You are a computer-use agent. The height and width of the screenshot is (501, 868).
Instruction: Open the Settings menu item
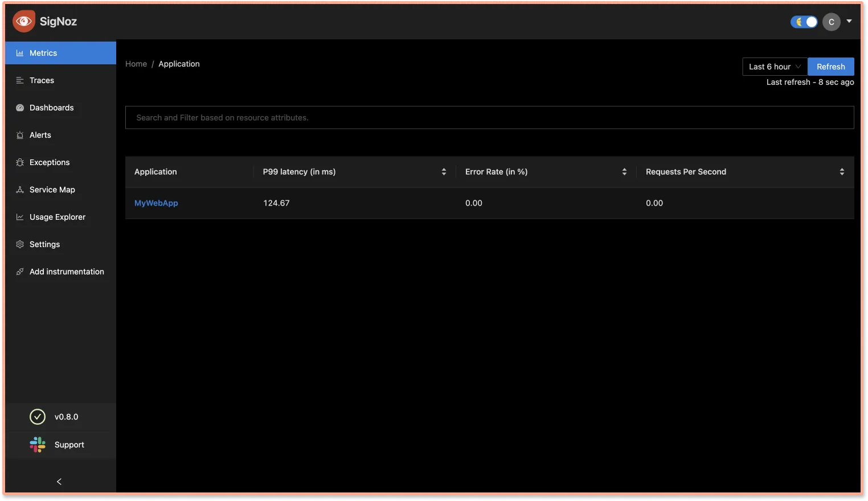click(60, 244)
